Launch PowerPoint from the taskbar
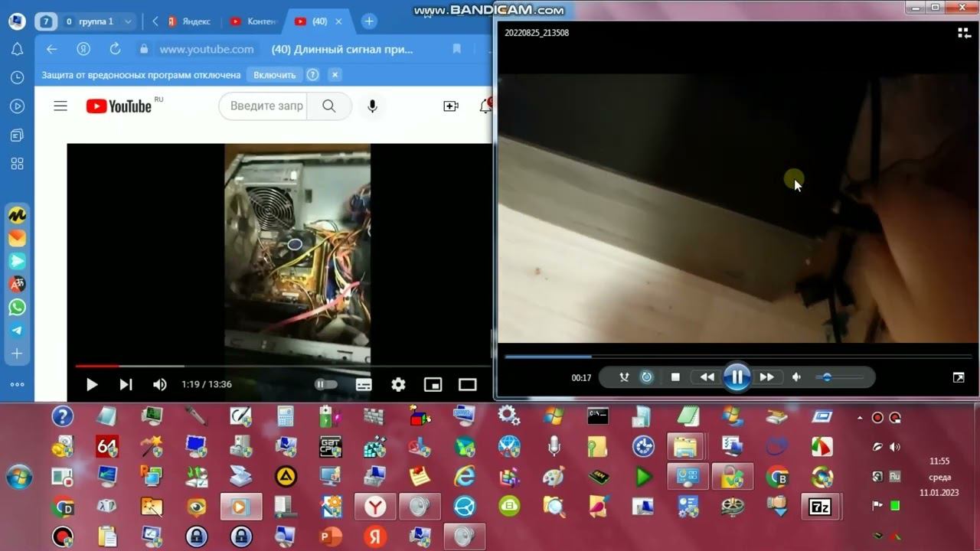 pyautogui.click(x=331, y=536)
